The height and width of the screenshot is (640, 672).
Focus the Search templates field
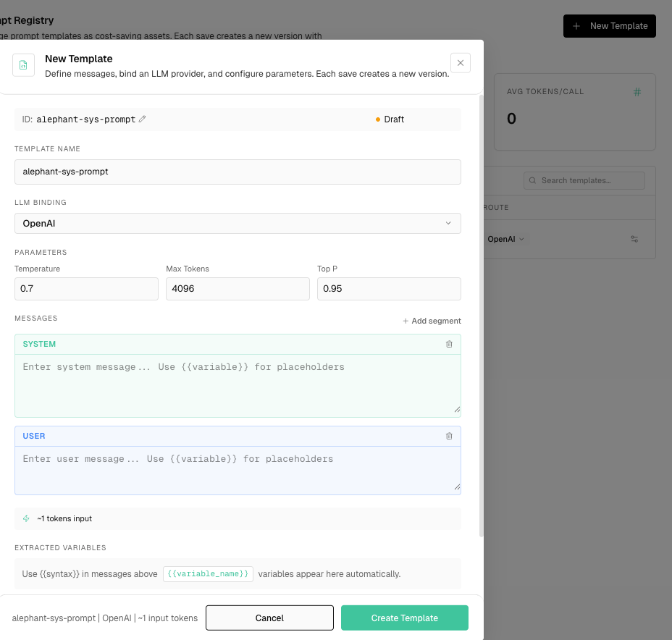click(x=584, y=180)
